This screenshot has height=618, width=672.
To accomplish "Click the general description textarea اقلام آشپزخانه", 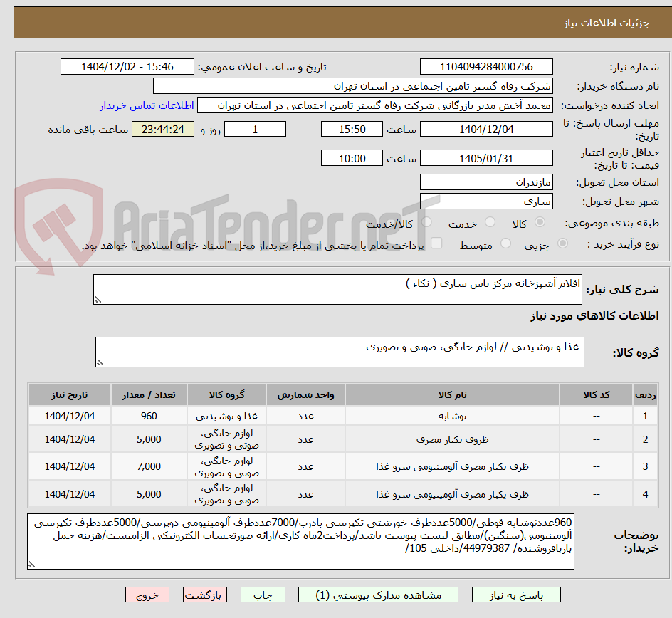I will pyautogui.click(x=337, y=289).
